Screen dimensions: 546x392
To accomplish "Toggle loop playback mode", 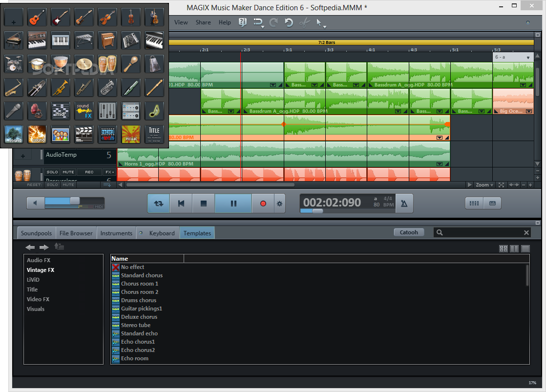I will (x=158, y=203).
